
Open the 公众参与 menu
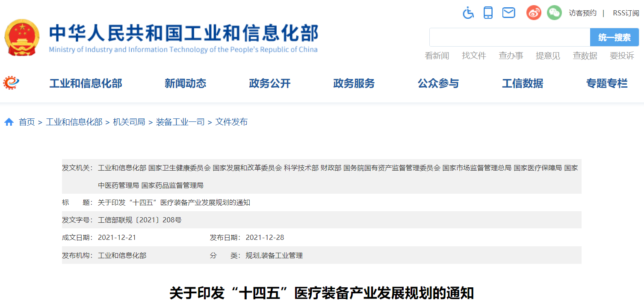tap(438, 83)
